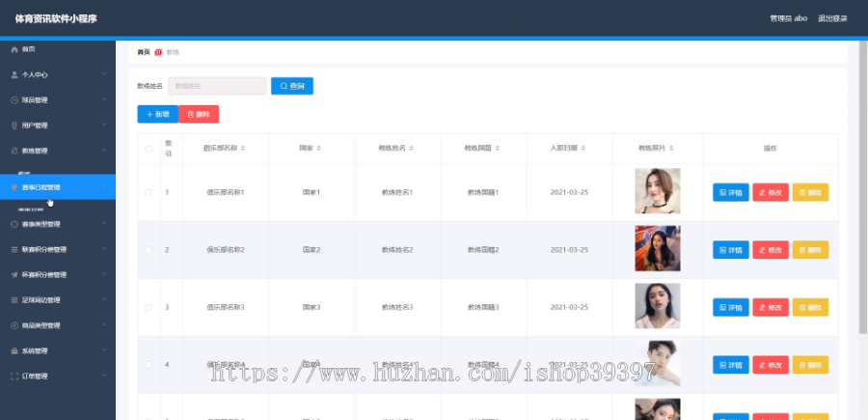
Task: Sort by 国家 column arrows
Action: pos(318,149)
